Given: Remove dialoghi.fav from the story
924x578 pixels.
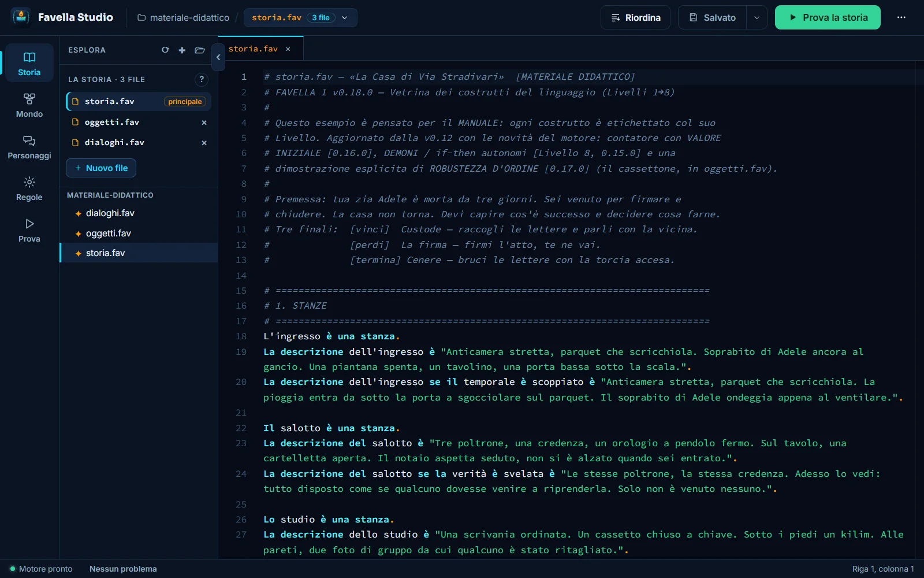Looking at the screenshot, I should (x=204, y=143).
